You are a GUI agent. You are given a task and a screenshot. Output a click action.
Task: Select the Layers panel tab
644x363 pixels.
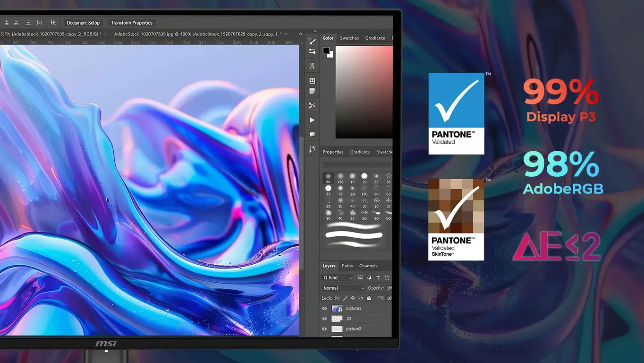tap(329, 266)
